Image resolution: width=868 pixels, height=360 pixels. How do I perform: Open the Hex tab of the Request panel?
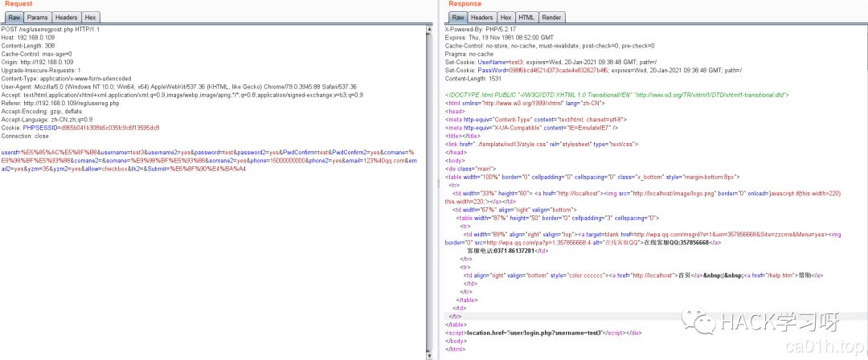coord(90,18)
